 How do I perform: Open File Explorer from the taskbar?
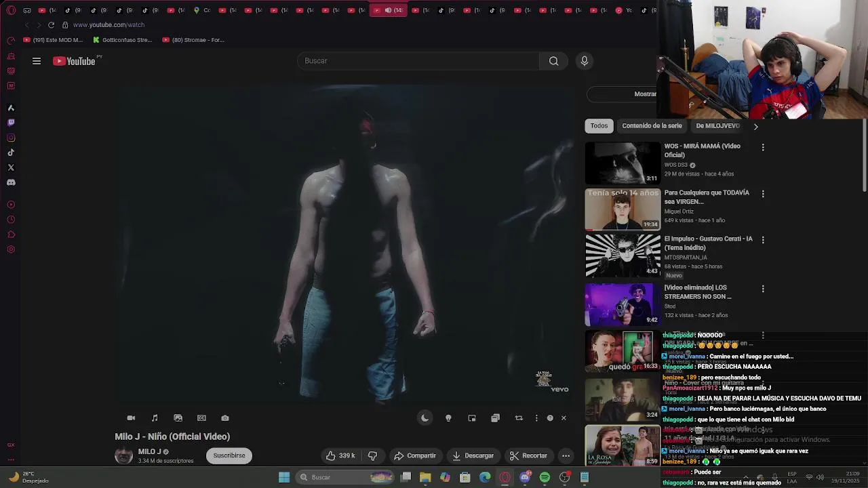pos(425,478)
